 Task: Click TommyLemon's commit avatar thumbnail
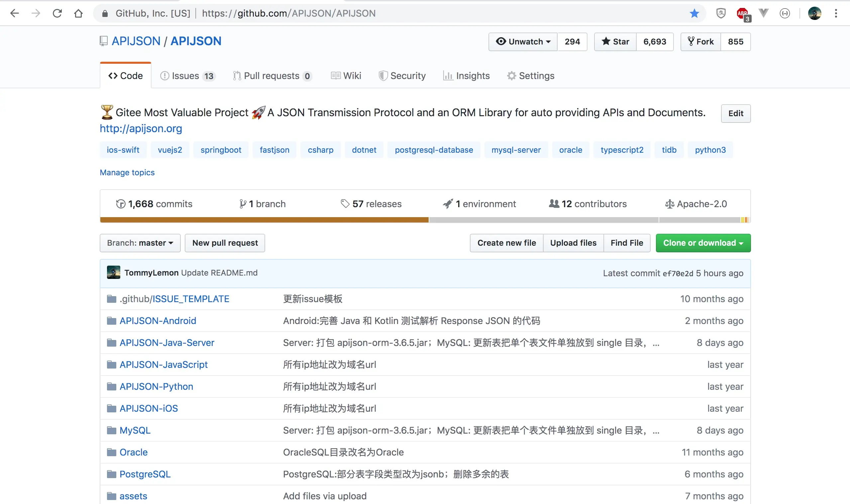coord(114,273)
